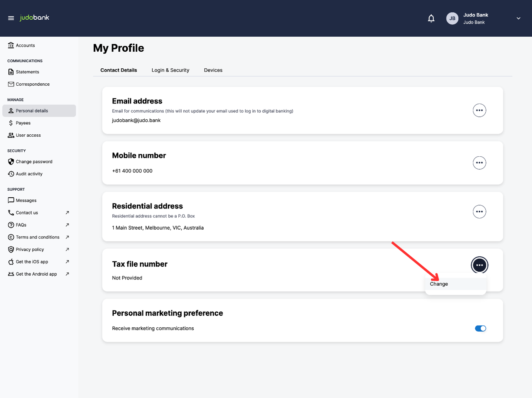Click the Personal marketing preference heading

[x=167, y=313]
